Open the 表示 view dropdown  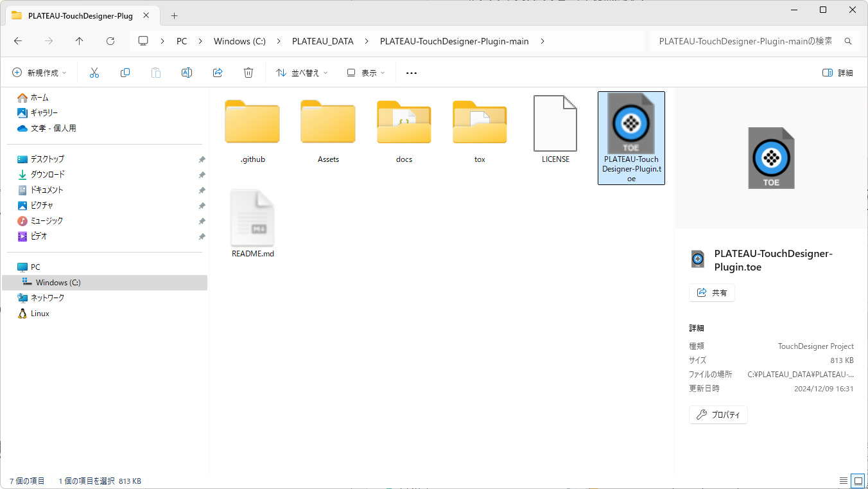(x=366, y=73)
